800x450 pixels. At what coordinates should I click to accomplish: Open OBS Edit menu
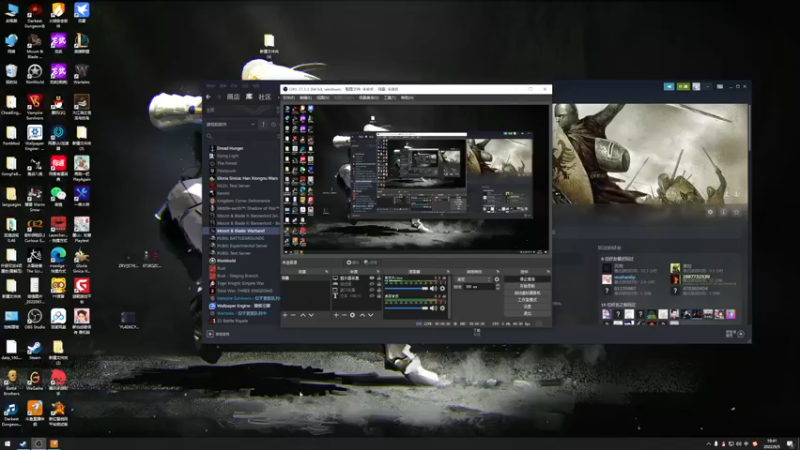coord(306,97)
